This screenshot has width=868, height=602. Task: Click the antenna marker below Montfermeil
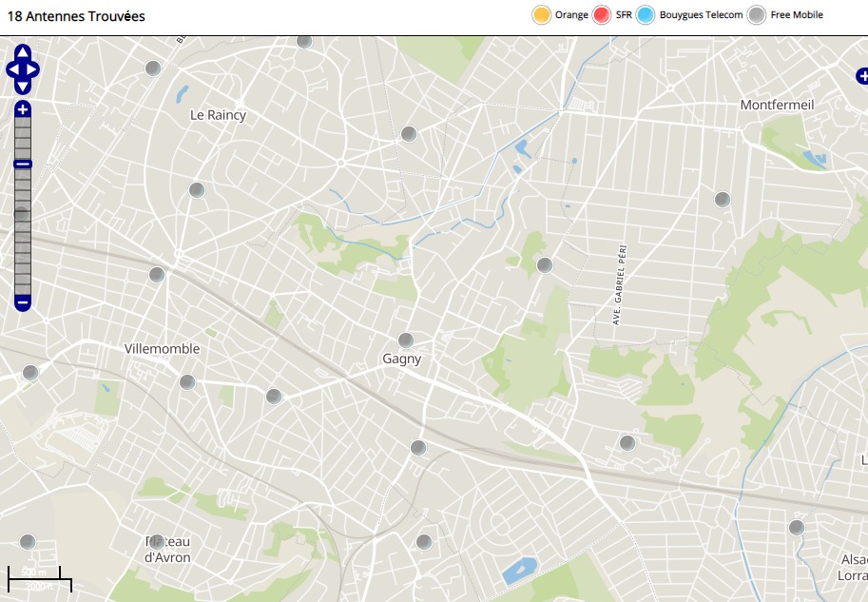(723, 200)
